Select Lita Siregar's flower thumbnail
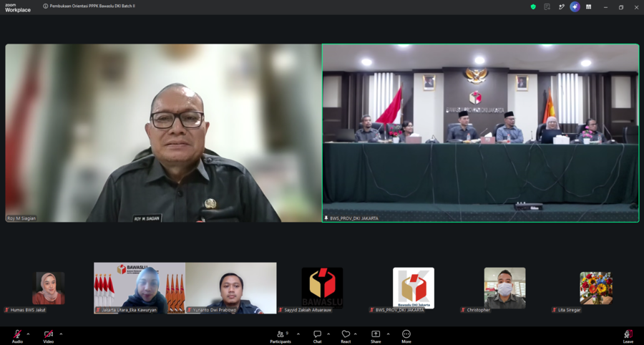This screenshot has width=644, height=345. [x=596, y=288]
